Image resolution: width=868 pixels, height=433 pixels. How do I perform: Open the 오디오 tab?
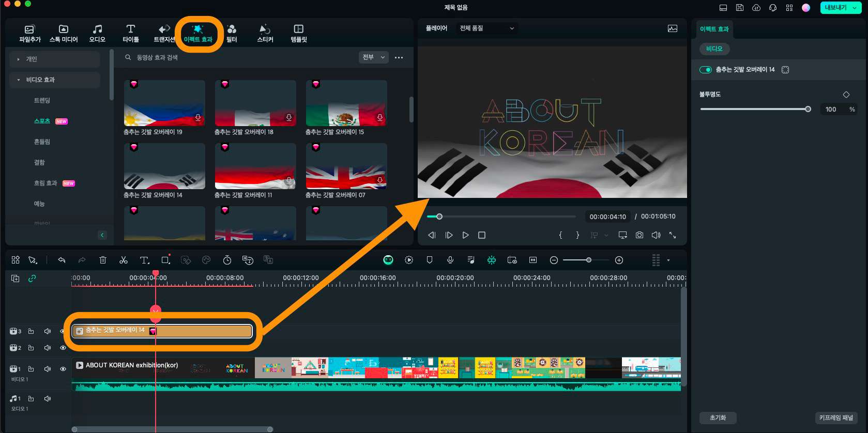coord(97,33)
